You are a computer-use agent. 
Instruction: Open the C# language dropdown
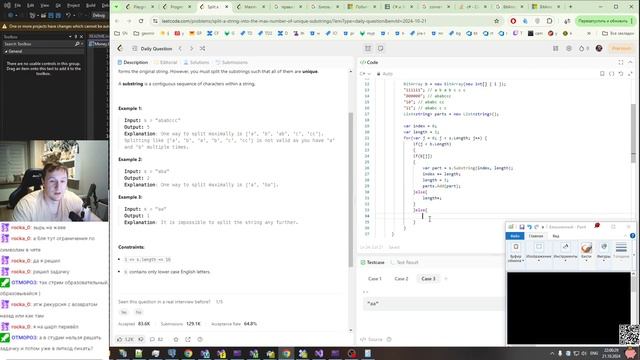pos(365,74)
